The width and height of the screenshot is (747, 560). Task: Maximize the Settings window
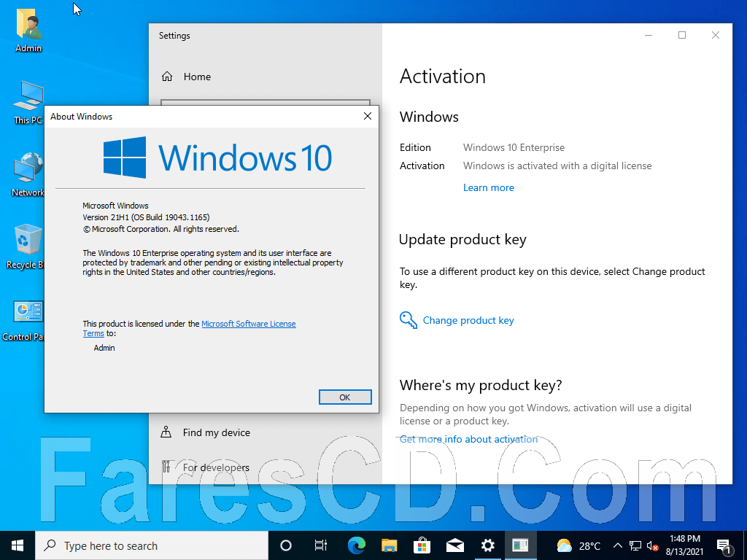click(682, 35)
